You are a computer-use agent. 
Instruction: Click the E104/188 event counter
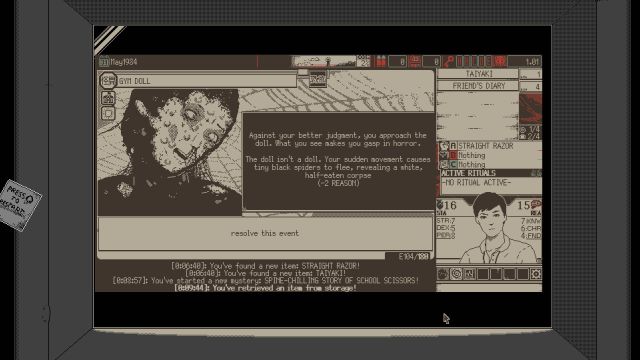pos(413,256)
